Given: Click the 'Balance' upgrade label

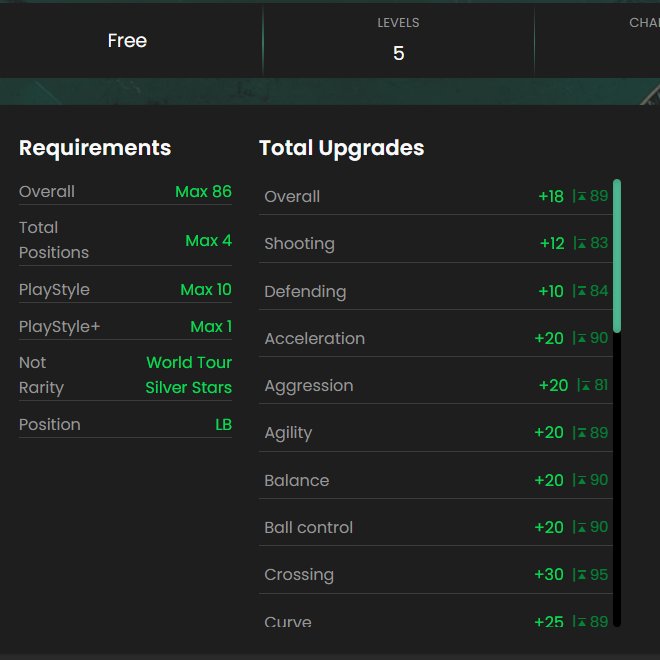Looking at the screenshot, I should [x=297, y=481].
